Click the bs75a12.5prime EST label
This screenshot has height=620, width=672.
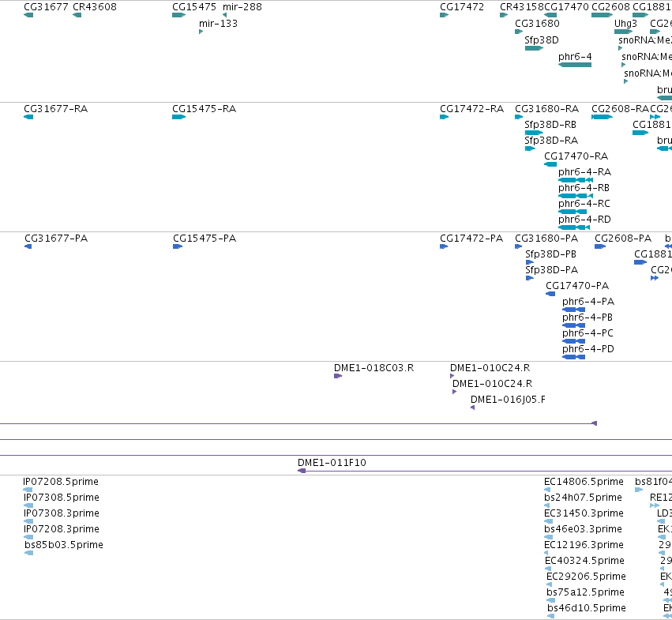click(585, 593)
